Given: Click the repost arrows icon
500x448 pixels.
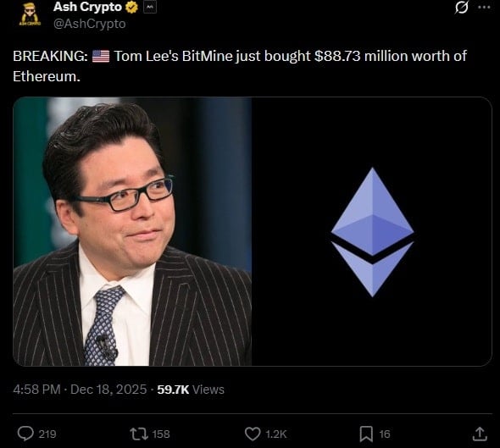Looking at the screenshot, I should pos(139,434).
